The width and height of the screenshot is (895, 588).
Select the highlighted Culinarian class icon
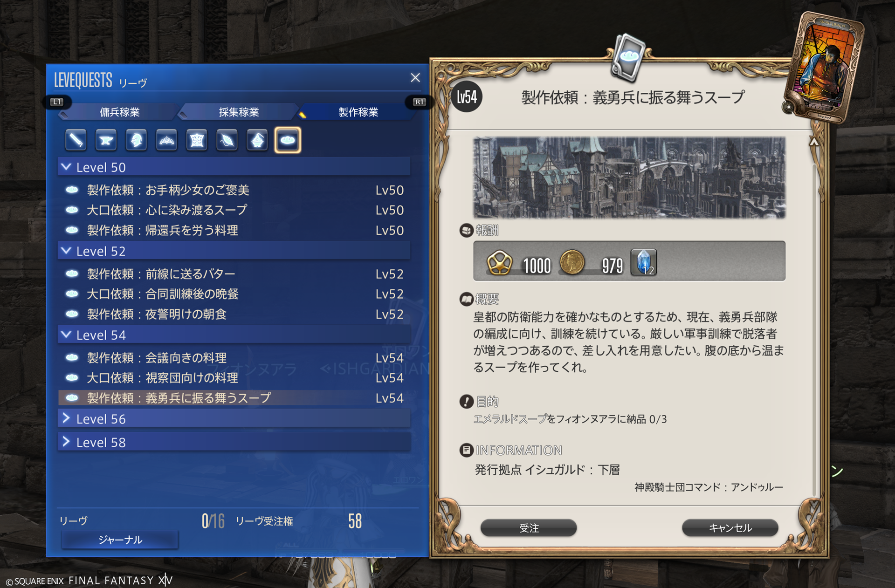pos(288,140)
